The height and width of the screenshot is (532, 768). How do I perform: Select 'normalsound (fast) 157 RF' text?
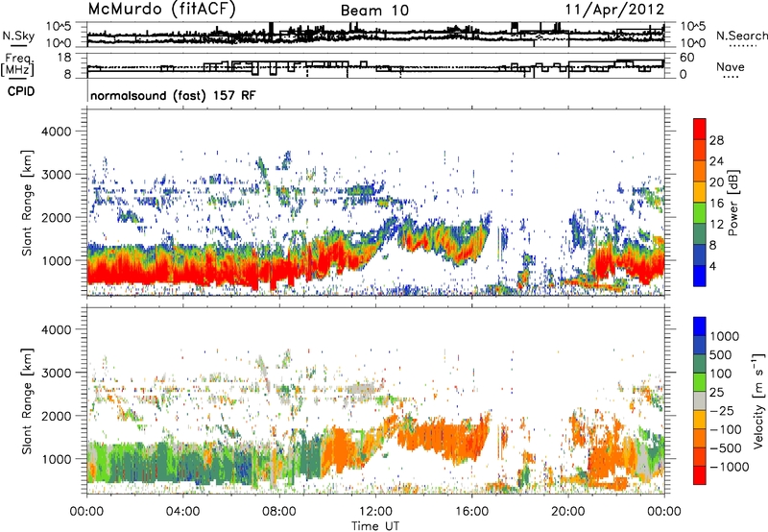(x=173, y=95)
